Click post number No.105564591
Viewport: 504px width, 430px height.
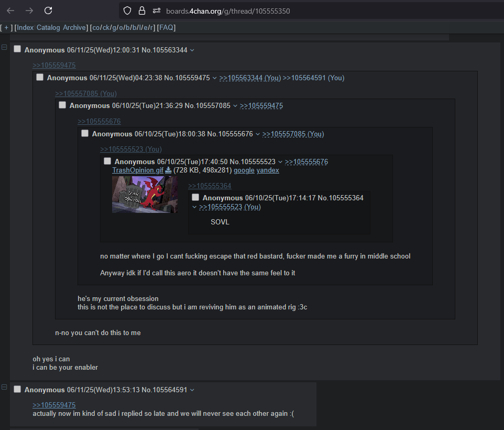165,390
